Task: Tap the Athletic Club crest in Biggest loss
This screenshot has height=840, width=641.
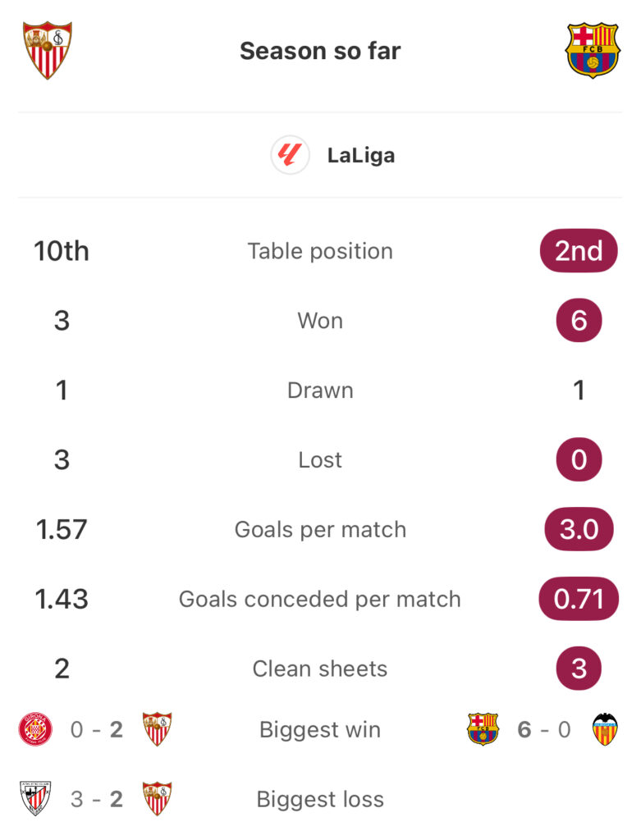Action: 35,799
